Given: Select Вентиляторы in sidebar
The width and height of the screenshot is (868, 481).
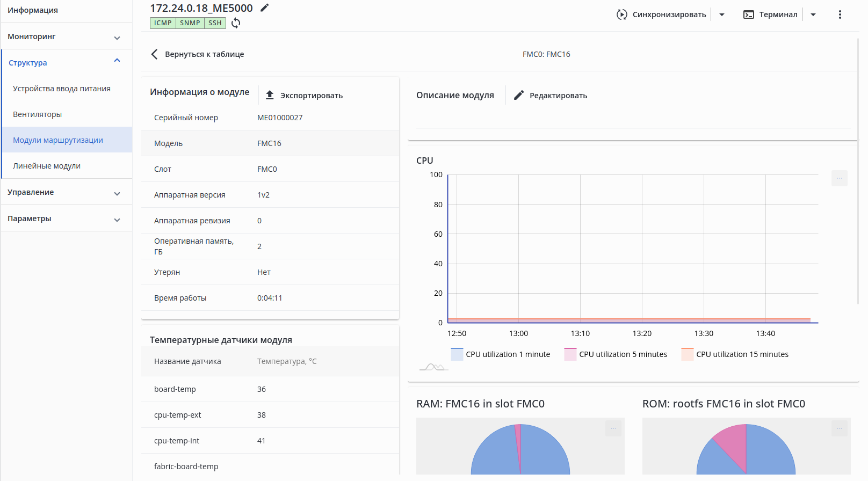Looking at the screenshot, I should (x=38, y=114).
